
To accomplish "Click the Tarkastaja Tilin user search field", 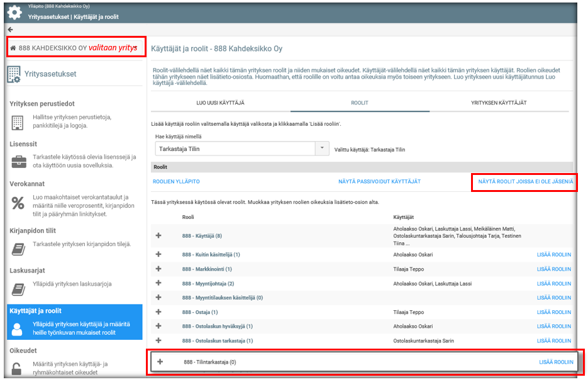I will [234, 149].
